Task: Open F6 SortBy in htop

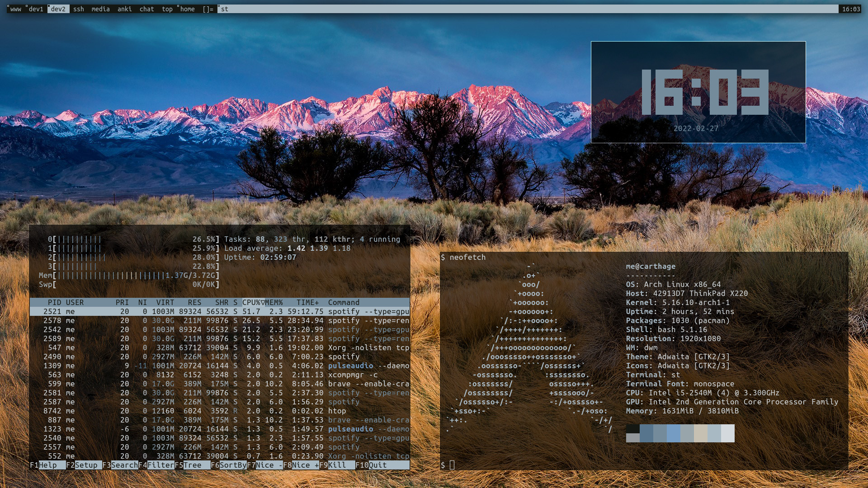Action: 229,465
